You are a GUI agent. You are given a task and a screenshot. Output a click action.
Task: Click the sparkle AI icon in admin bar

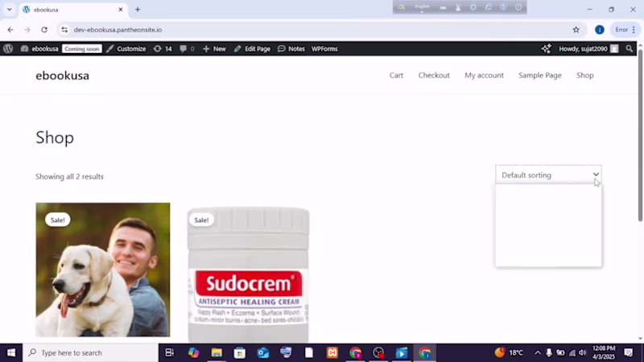point(546,48)
